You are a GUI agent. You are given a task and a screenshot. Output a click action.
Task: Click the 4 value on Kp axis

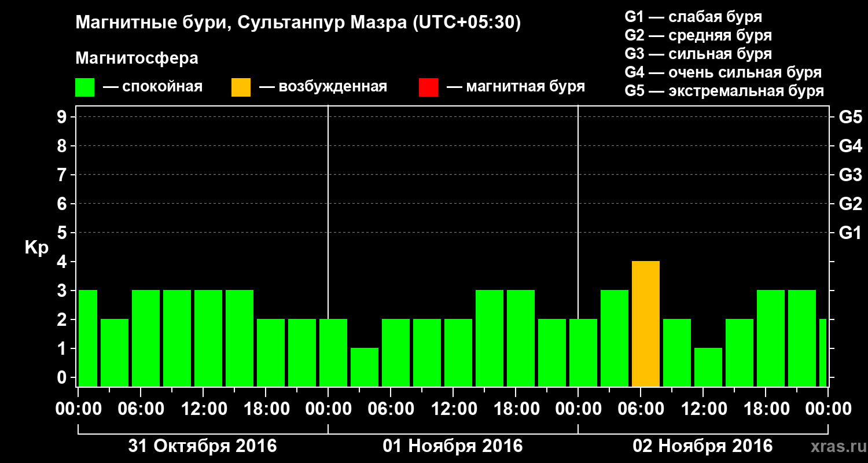pos(63,262)
